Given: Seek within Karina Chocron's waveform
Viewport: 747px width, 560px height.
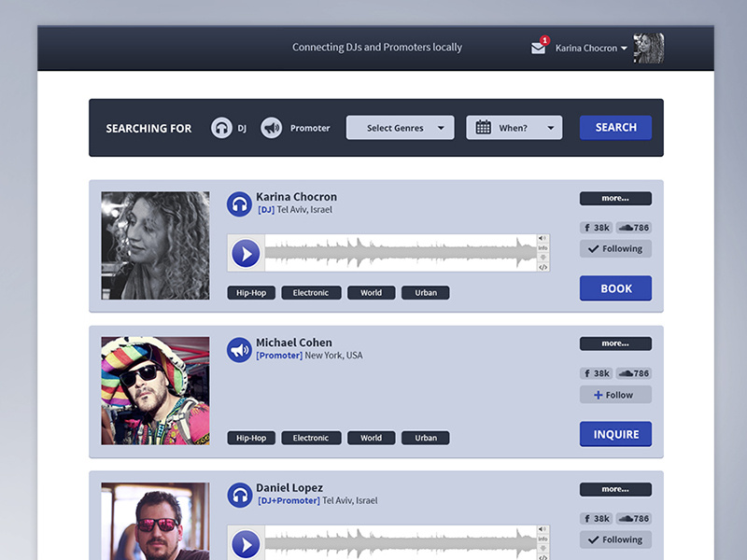Looking at the screenshot, I should pos(401,253).
